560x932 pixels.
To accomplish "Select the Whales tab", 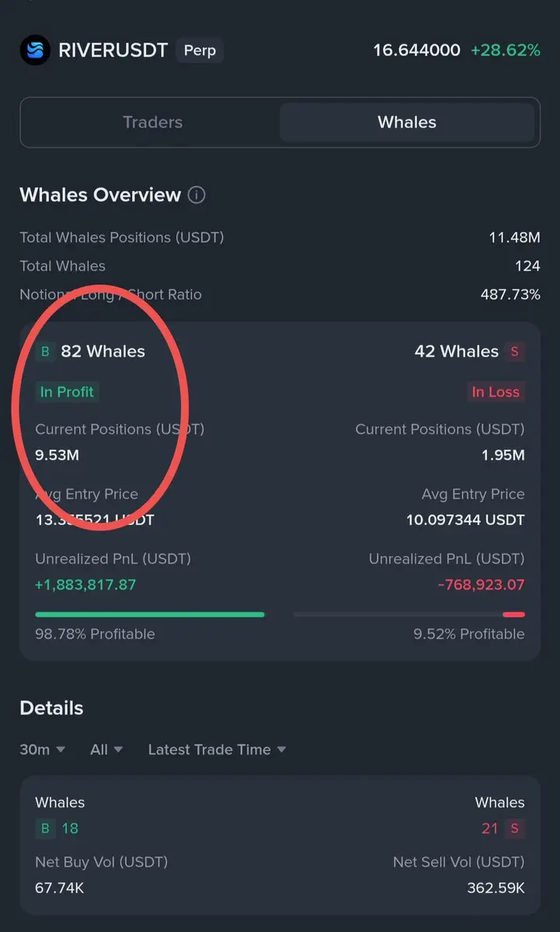I will click(407, 122).
